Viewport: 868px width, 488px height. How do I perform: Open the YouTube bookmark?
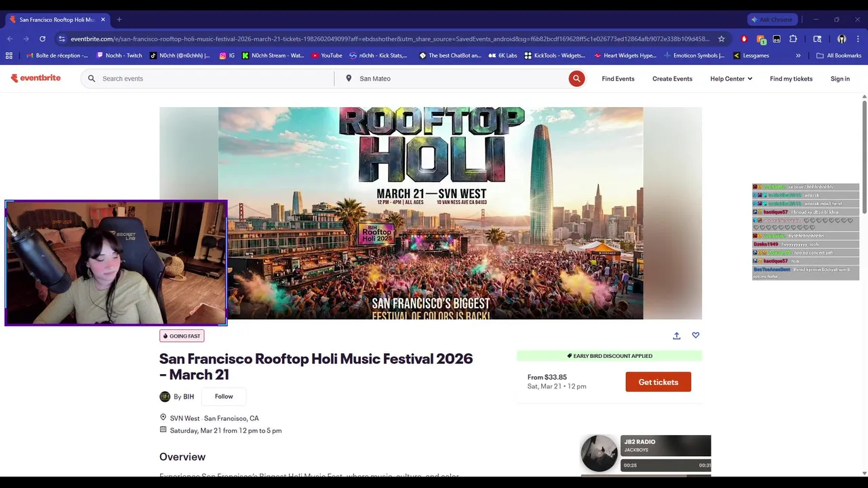pos(327,56)
